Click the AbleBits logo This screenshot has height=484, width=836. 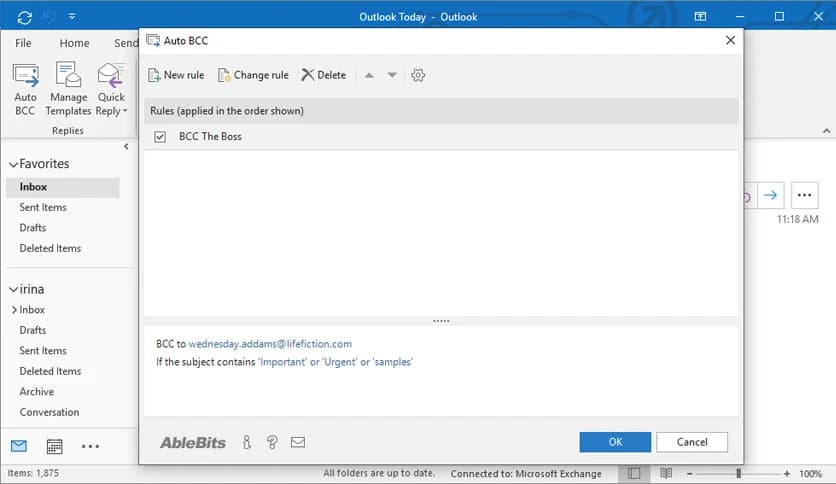193,442
